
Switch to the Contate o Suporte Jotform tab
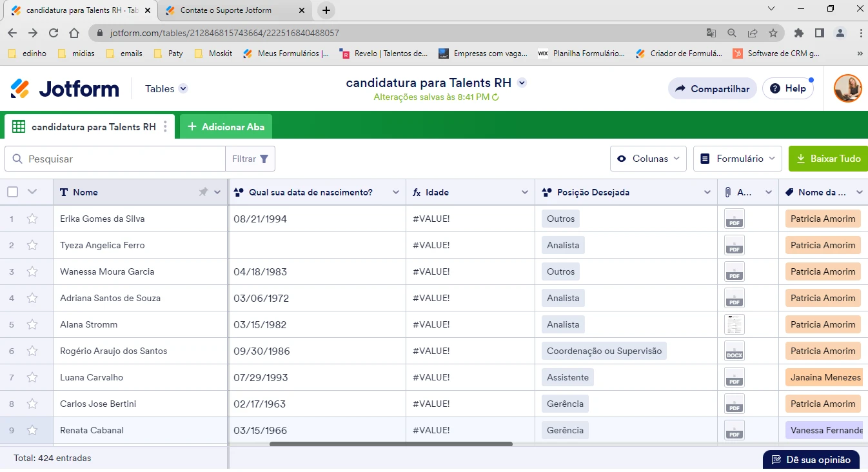[226, 10]
